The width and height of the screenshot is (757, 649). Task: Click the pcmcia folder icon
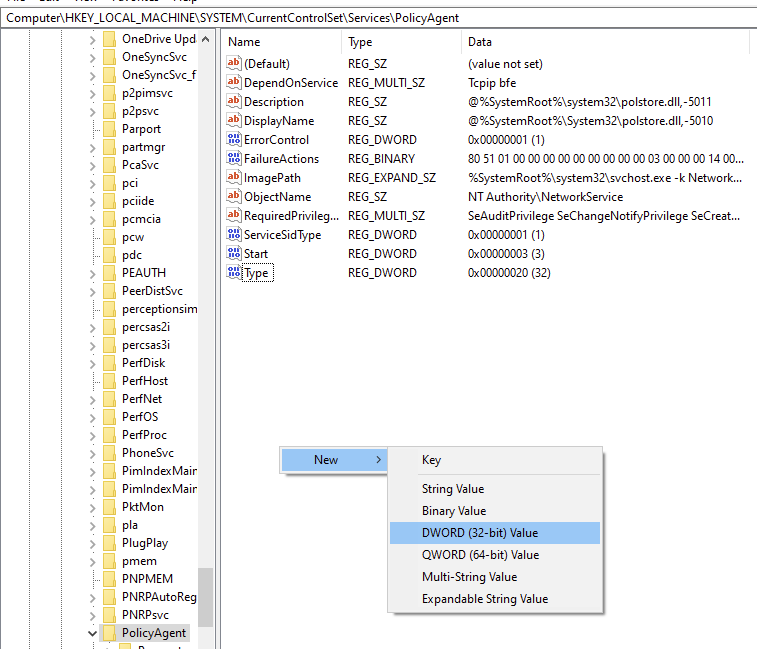click(110, 219)
